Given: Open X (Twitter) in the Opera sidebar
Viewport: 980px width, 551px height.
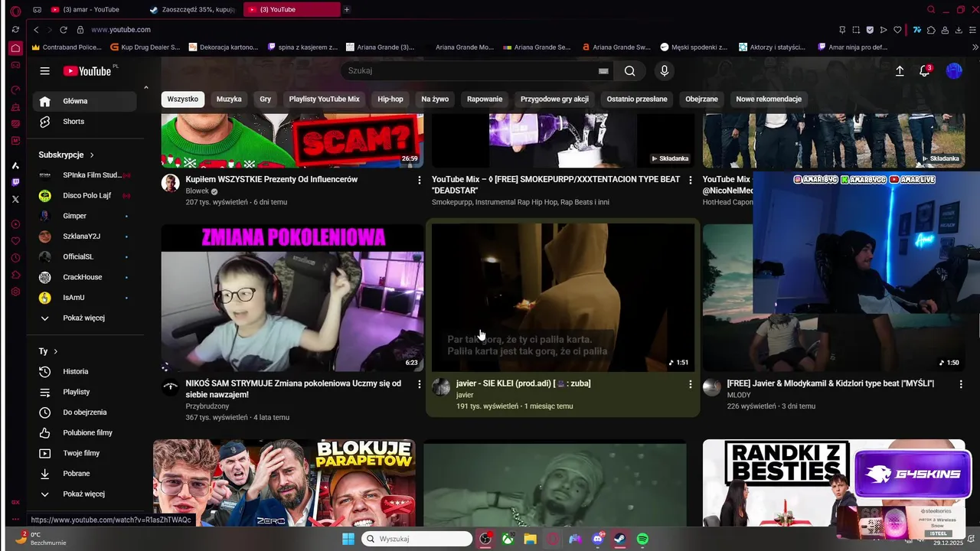Looking at the screenshot, I should (x=15, y=199).
